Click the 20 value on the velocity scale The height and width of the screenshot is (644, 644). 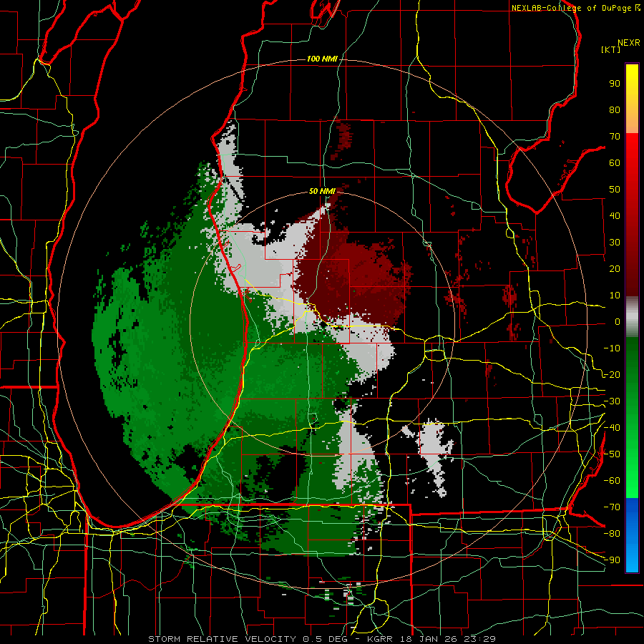615,269
